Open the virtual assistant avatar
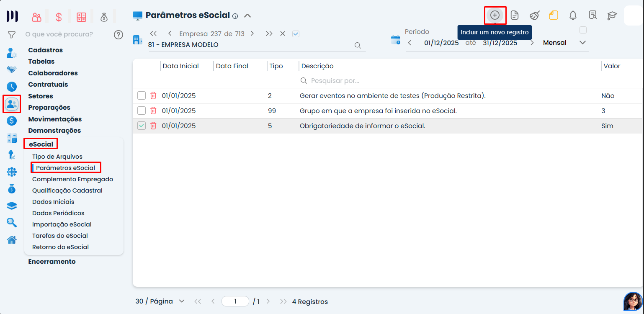 [x=633, y=301]
